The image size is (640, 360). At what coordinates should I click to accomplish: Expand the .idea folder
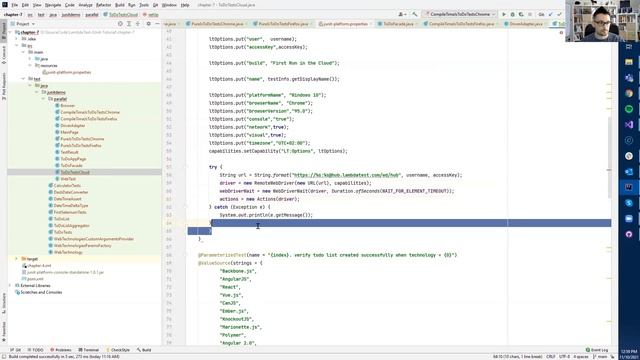tap(17, 39)
